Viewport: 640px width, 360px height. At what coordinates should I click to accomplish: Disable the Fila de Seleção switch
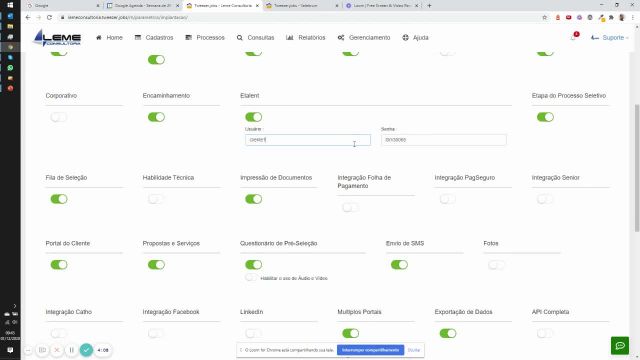coord(59,199)
